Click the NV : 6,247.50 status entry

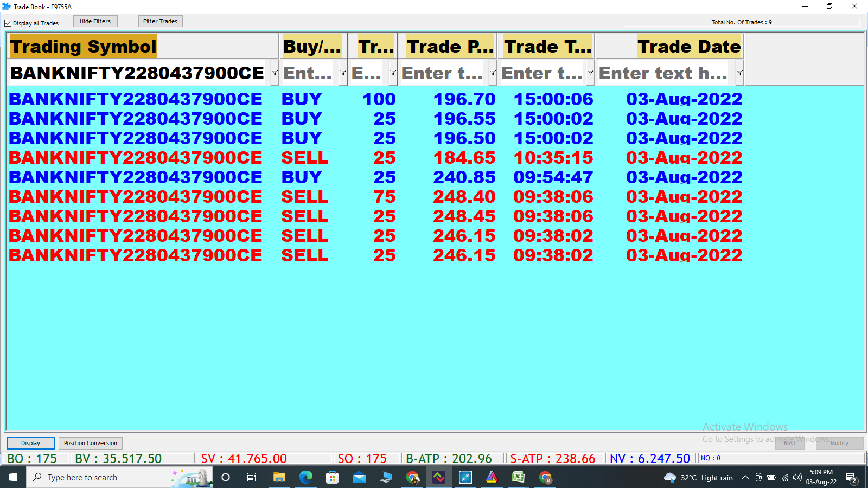click(x=650, y=458)
